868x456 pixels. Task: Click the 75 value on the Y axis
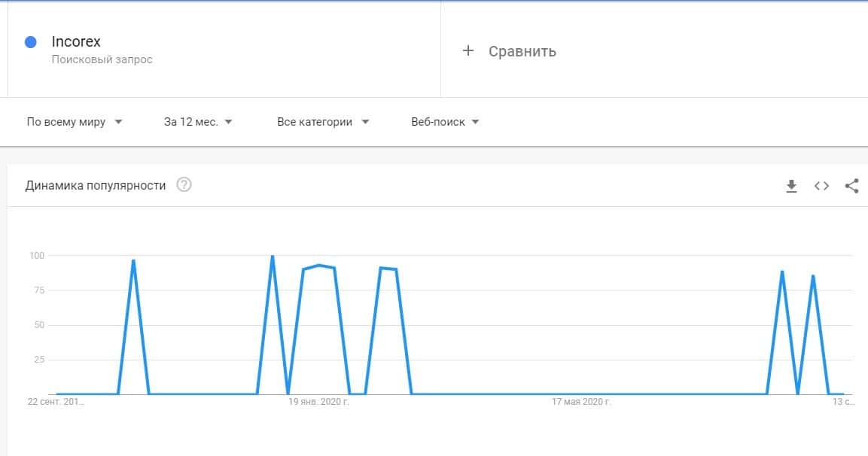point(36,290)
